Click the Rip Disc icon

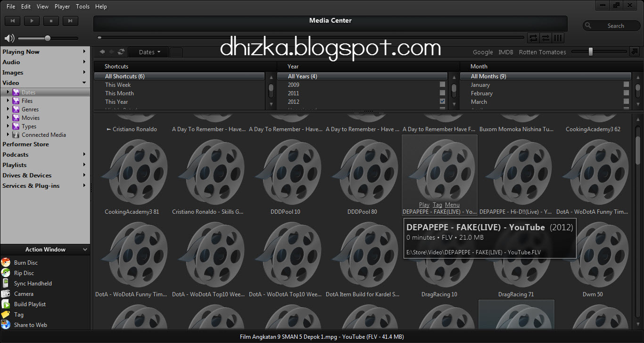[6, 273]
